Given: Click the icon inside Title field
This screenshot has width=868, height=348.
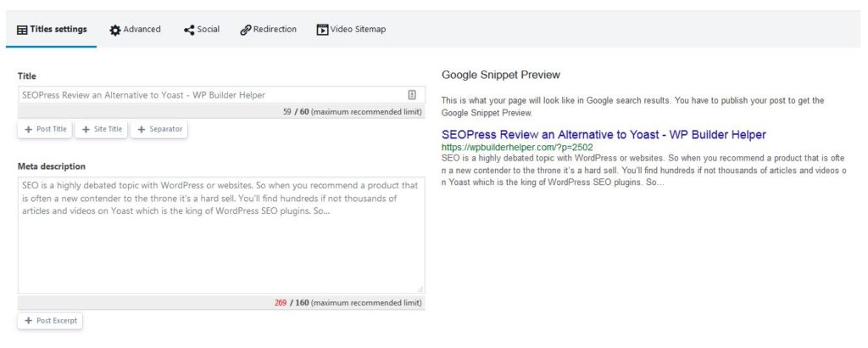Looking at the screenshot, I should point(412,95).
